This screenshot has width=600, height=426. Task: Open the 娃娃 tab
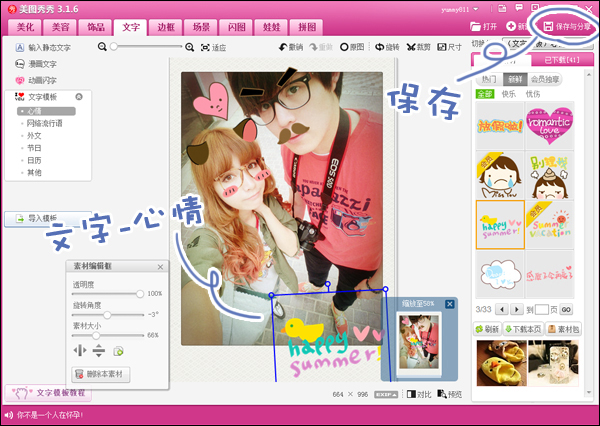point(271,27)
